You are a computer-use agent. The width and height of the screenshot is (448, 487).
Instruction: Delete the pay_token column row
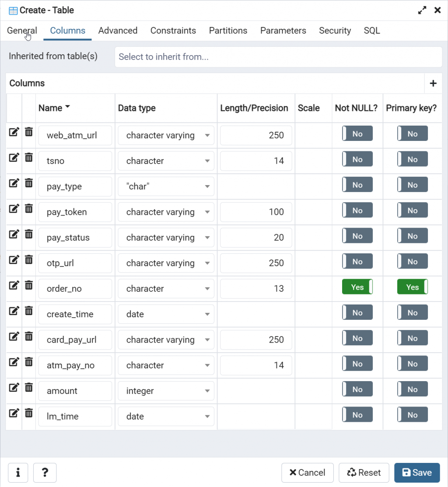pos(28,208)
